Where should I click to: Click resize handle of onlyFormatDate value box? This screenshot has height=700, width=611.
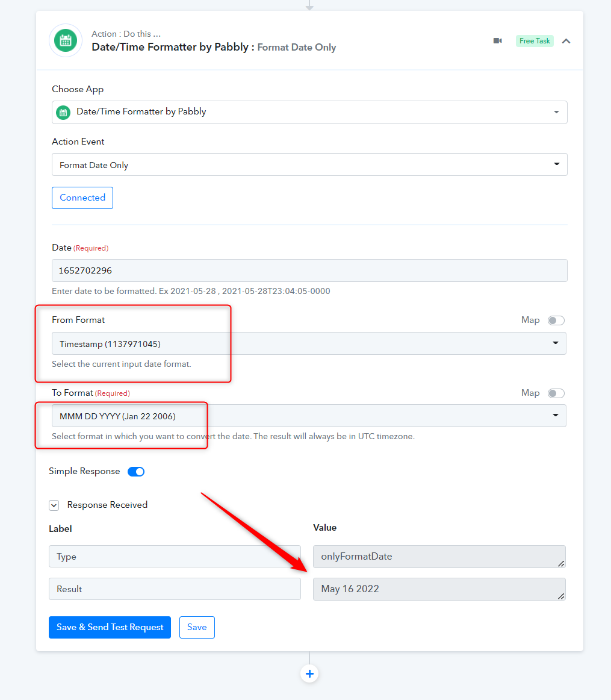[x=561, y=564]
